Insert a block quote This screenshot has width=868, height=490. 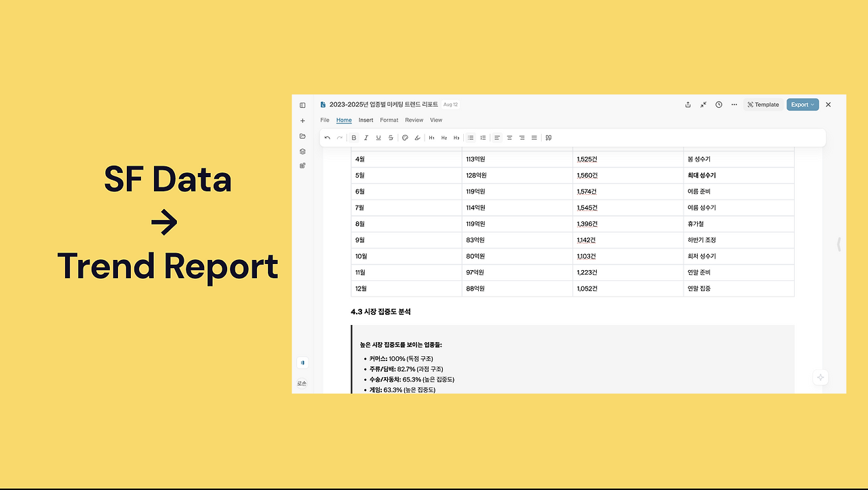pyautogui.click(x=549, y=138)
